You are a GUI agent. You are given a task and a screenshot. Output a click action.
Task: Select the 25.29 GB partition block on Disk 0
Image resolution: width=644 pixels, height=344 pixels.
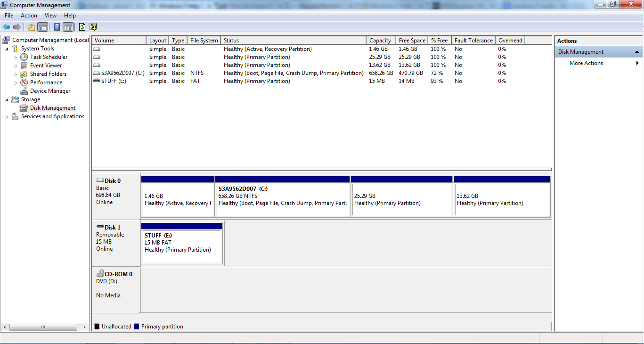(x=402, y=197)
